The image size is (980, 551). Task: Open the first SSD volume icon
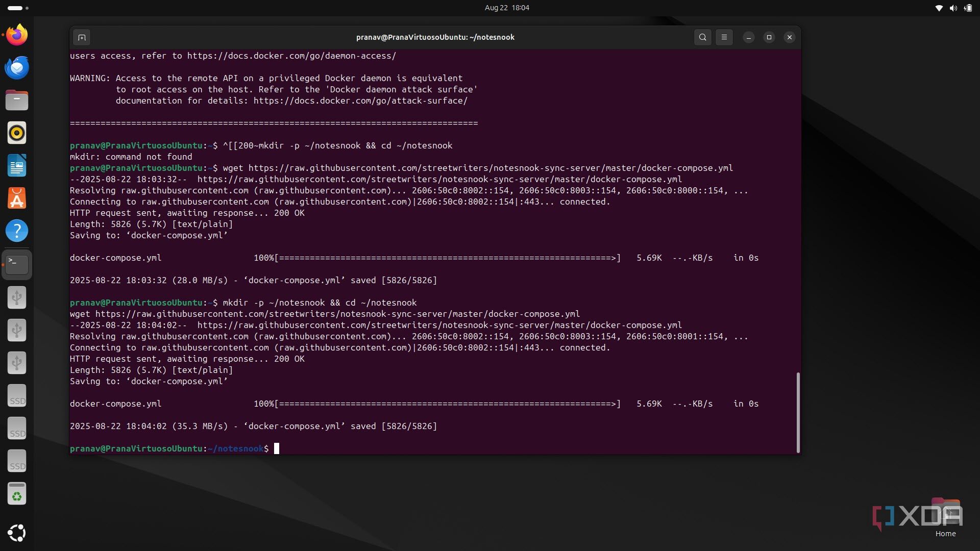(17, 395)
